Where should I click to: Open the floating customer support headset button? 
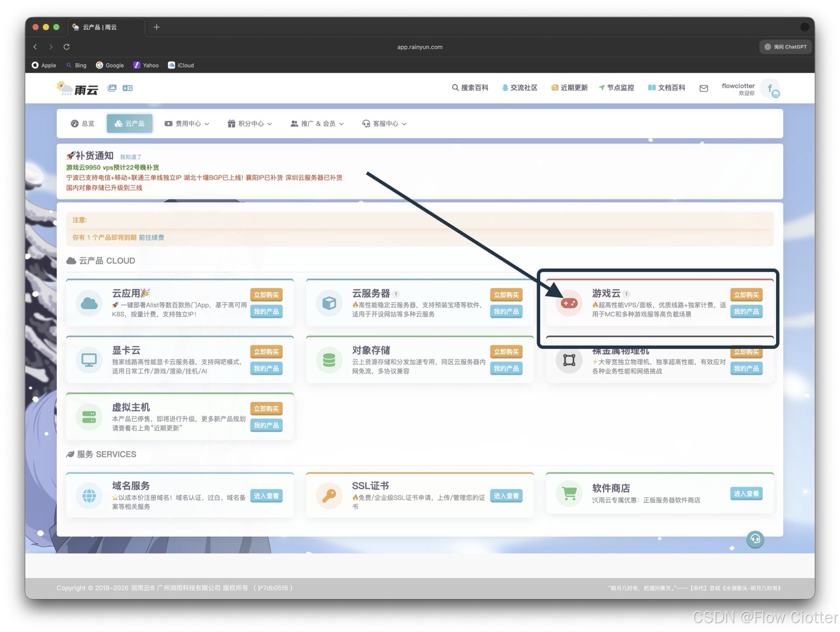(755, 539)
